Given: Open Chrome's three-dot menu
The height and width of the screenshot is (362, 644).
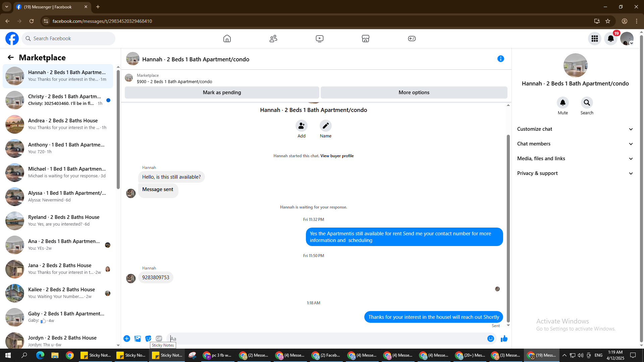Looking at the screenshot, I should (x=637, y=21).
